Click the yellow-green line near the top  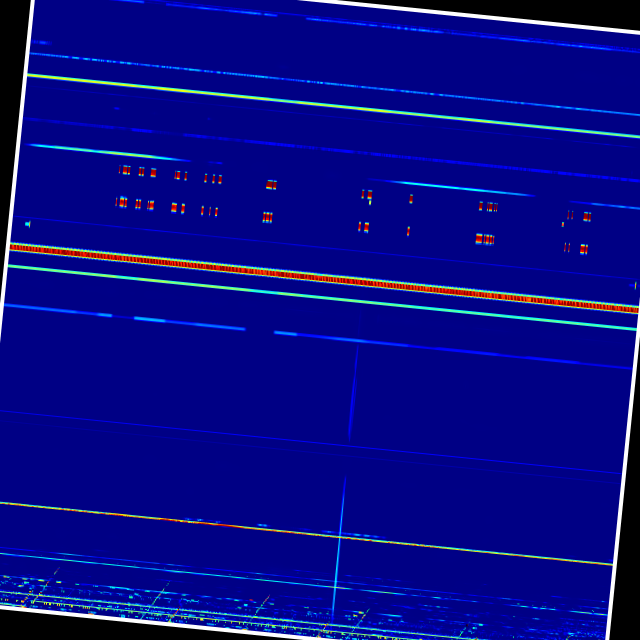click(x=320, y=103)
